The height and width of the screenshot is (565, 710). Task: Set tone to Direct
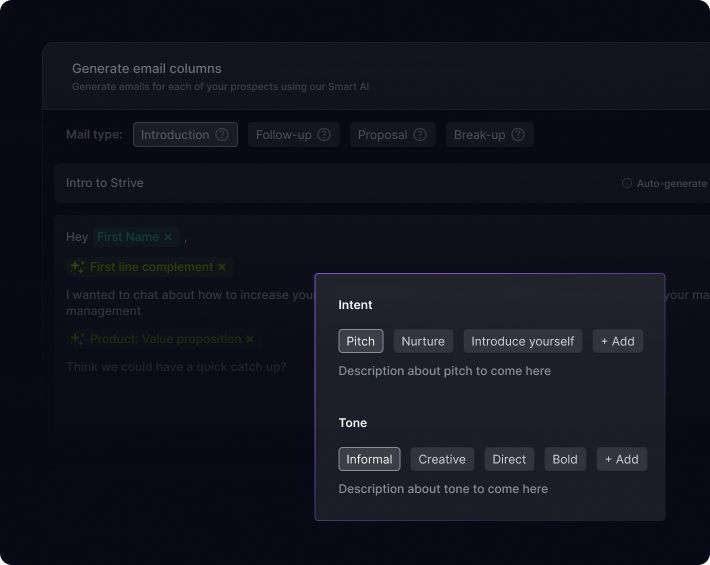(x=509, y=459)
